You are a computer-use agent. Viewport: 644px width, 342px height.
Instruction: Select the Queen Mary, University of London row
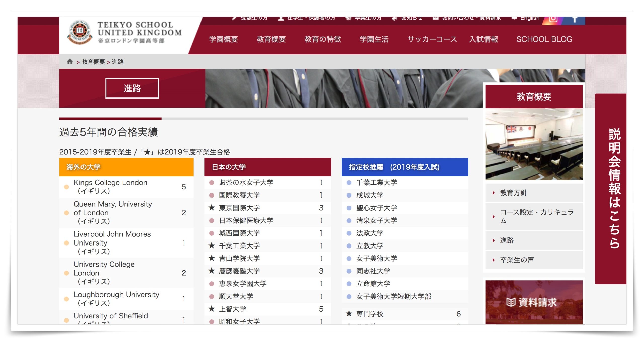pyautogui.click(x=126, y=213)
